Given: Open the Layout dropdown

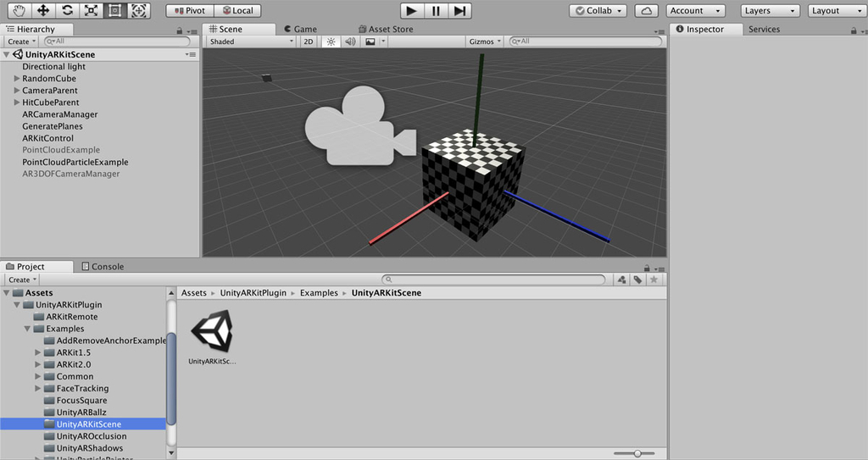Looking at the screenshot, I should click(837, 10).
